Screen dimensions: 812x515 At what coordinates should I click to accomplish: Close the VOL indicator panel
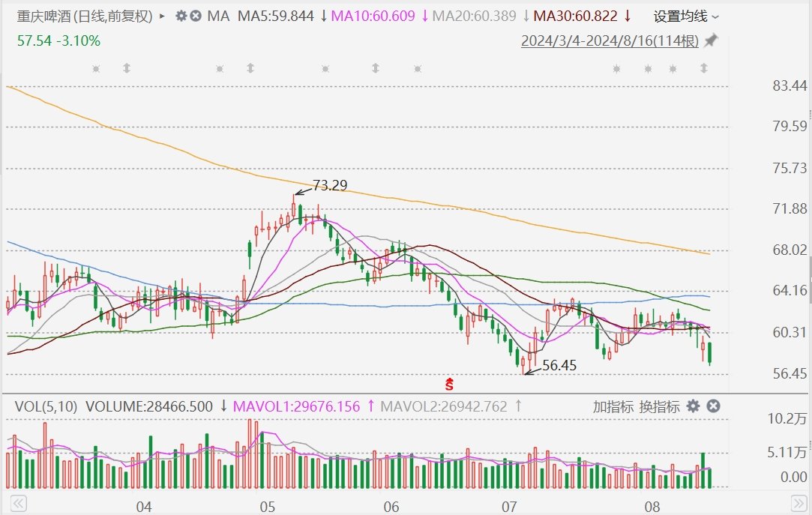click(x=713, y=406)
